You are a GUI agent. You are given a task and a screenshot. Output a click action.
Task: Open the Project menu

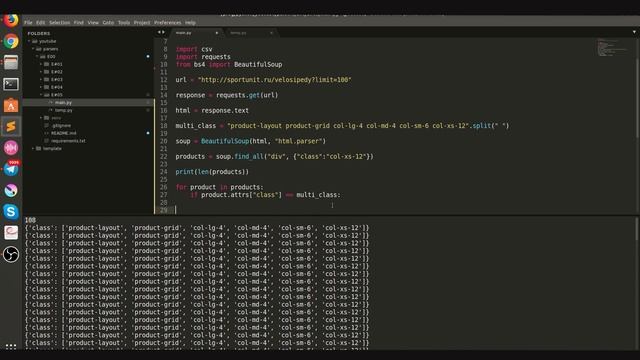[142, 22]
